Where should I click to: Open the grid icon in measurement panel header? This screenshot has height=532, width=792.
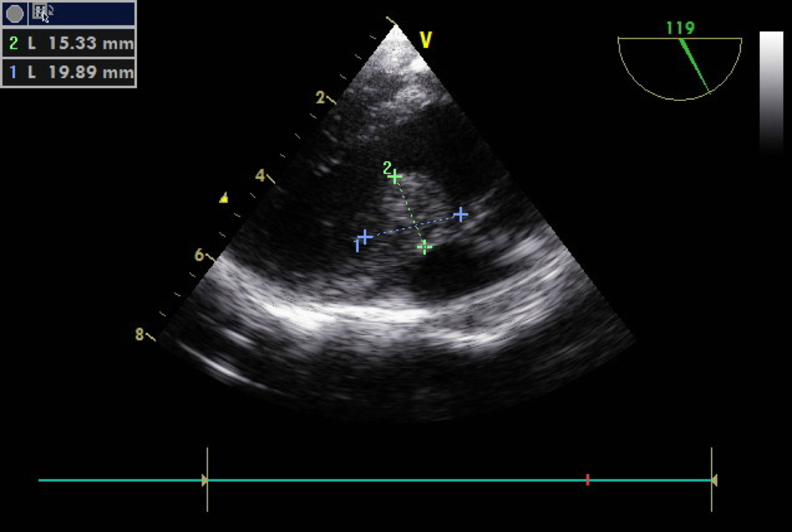[x=39, y=11]
